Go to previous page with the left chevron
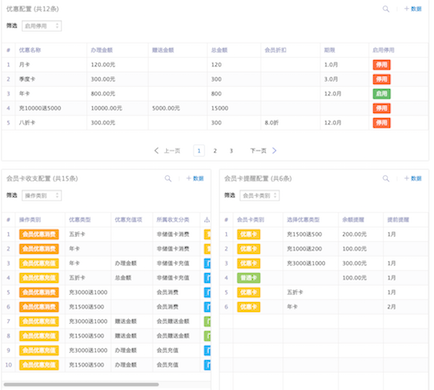 (156, 151)
